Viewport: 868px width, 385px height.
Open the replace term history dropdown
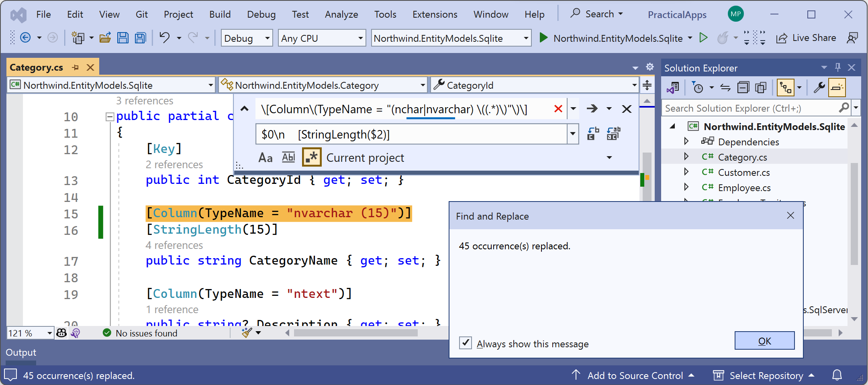(573, 134)
